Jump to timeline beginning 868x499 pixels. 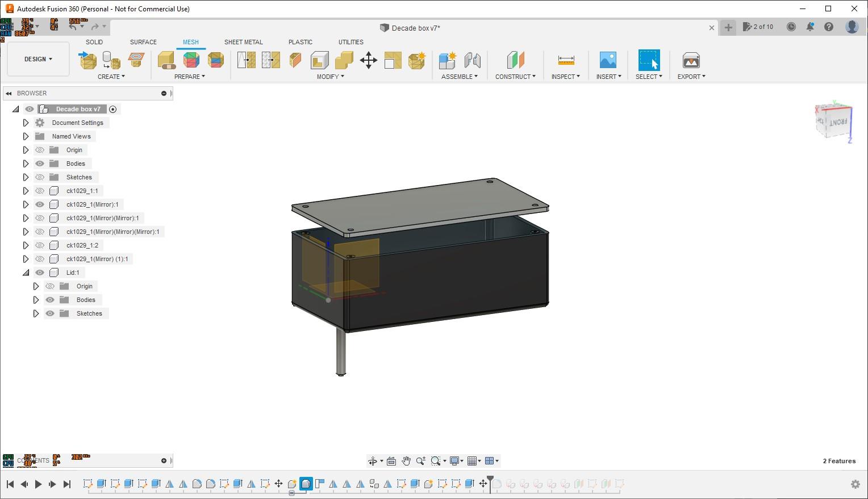(x=10, y=484)
